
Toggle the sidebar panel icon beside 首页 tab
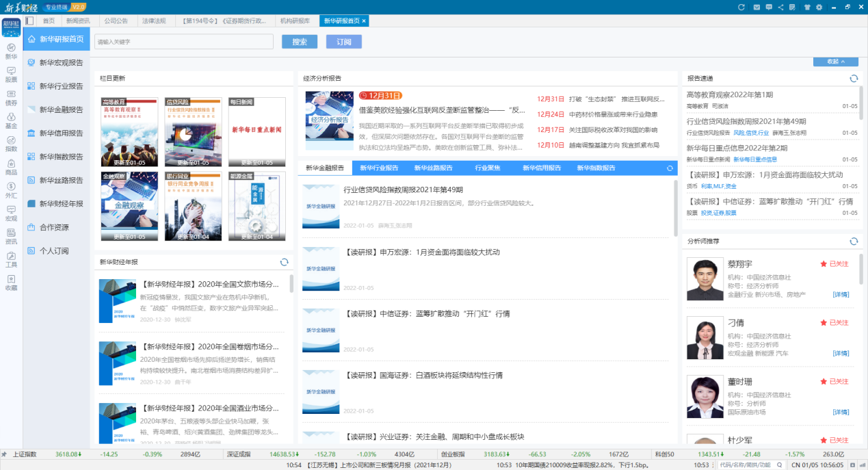pyautogui.click(x=29, y=21)
